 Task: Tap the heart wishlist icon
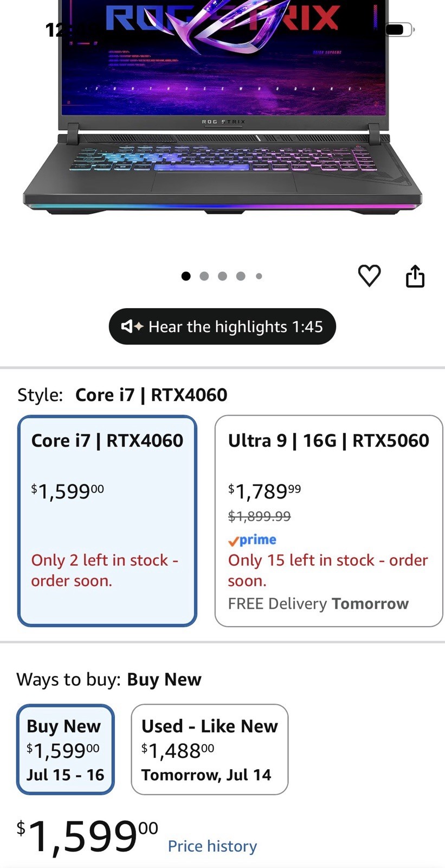click(370, 276)
